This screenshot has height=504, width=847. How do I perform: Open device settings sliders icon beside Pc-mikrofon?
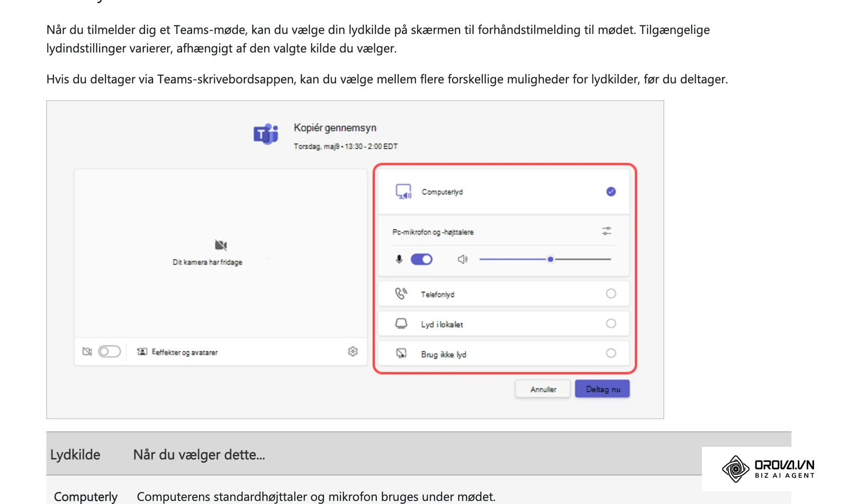[607, 231]
